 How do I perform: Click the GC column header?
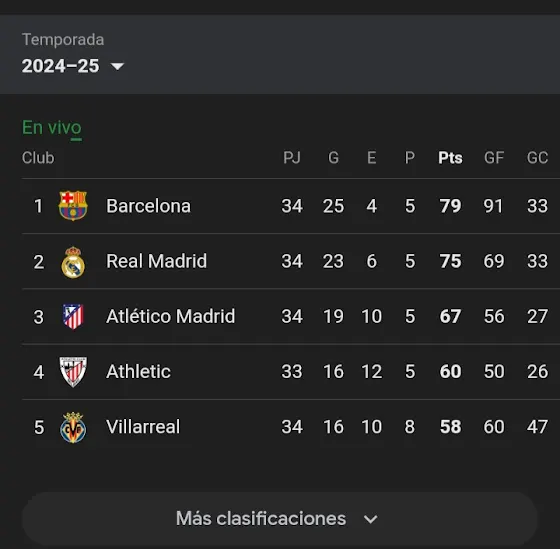538,158
